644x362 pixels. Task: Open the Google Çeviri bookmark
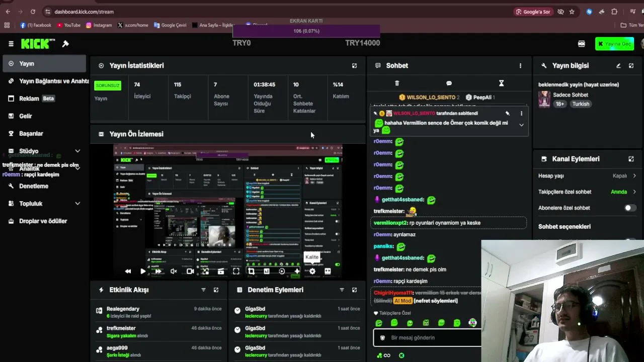tap(171, 25)
